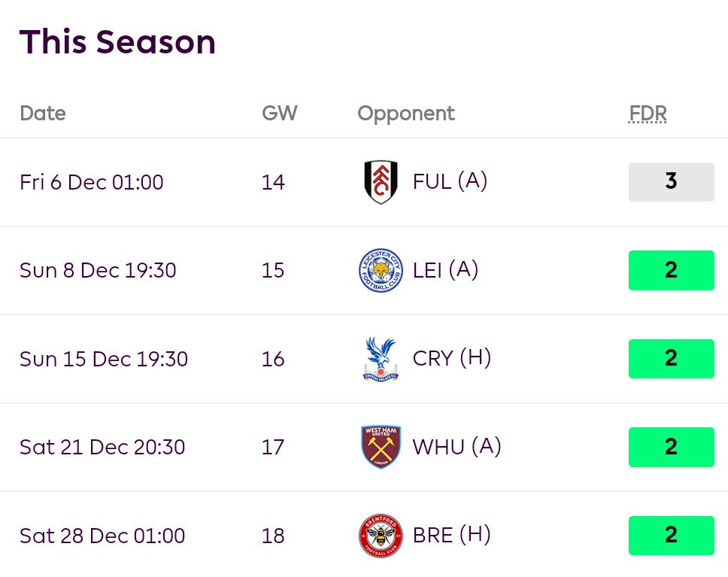This screenshot has height=577, width=728.
Task: Click the Brentford bee badge
Action: 381,536
